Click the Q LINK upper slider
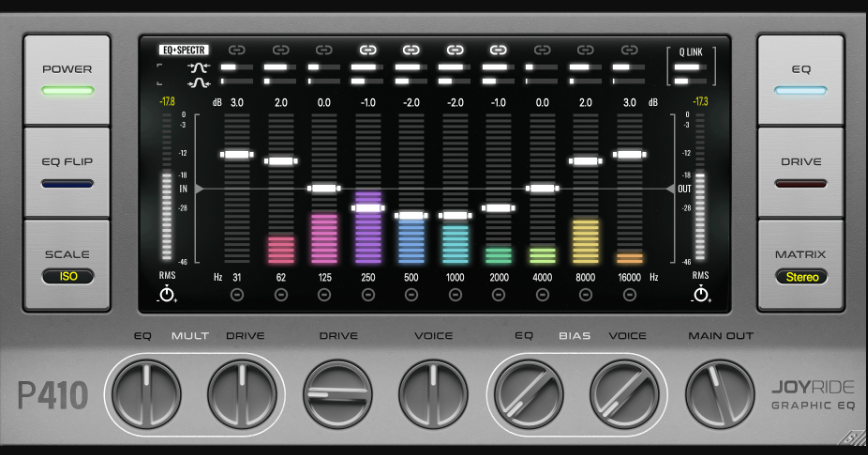 (690, 68)
